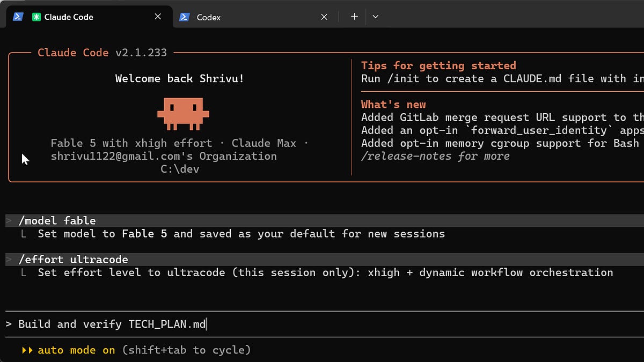
Task: Click the 'Claude Code v2.1.233' title
Action: tap(102, 53)
